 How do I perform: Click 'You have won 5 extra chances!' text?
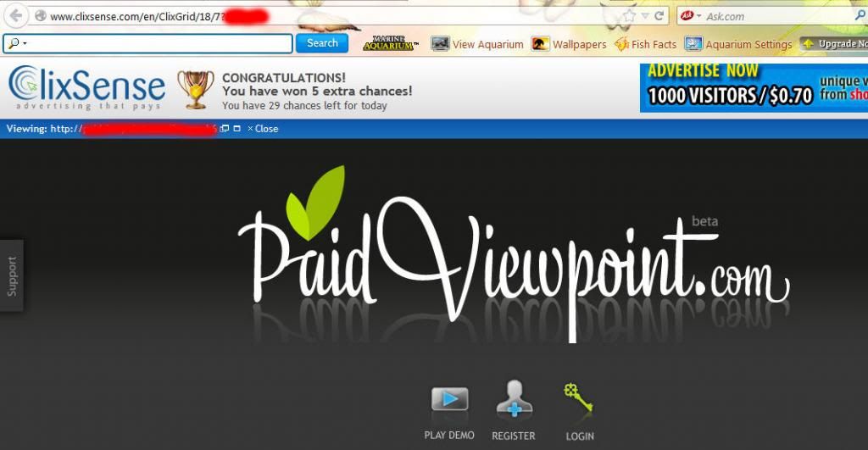click(x=317, y=91)
